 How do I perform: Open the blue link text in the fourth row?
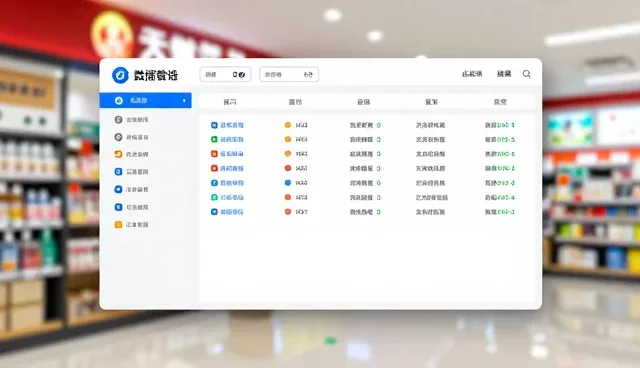(x=232, y=168)
